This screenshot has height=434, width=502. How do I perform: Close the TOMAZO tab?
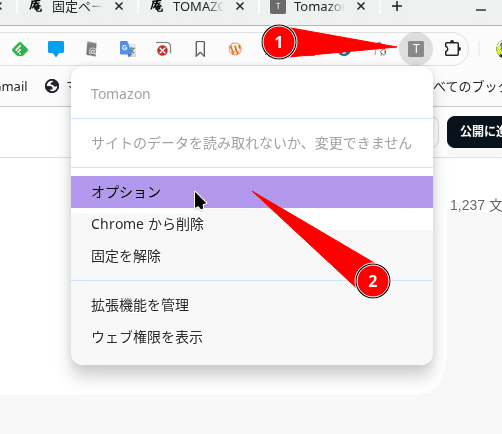(240, 6)
